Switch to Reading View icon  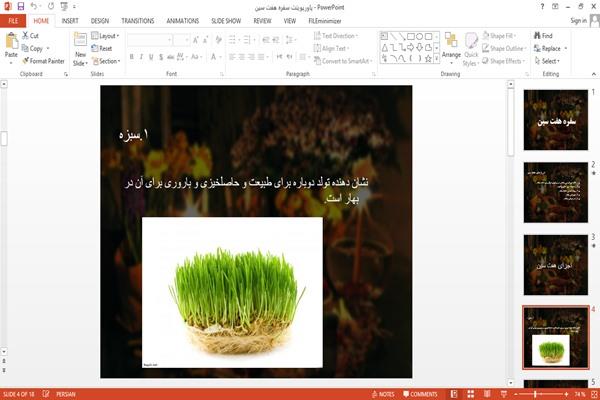point(487,394)
